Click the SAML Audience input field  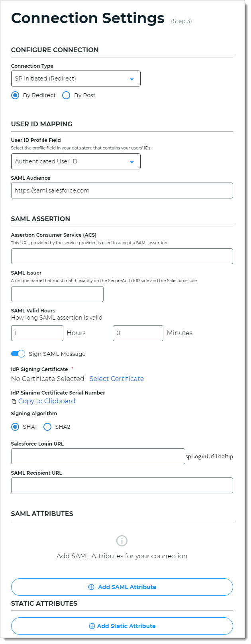tap(122, 190)
